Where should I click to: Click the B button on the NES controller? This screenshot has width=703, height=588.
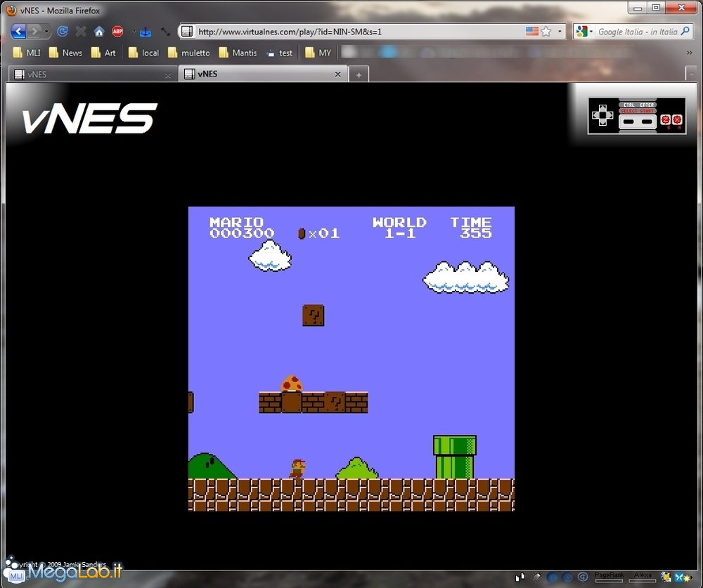pyautogui.click(x=665, y=119)
